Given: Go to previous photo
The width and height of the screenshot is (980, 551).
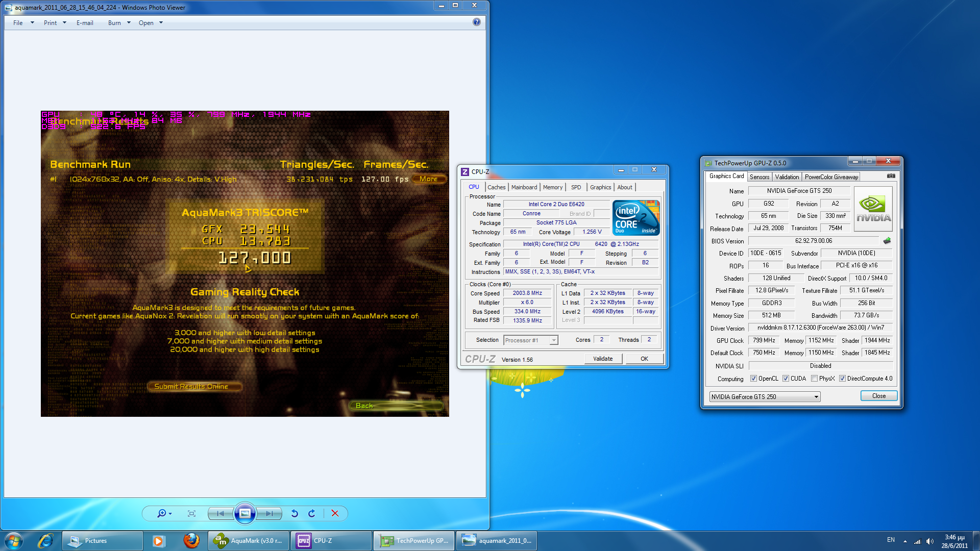Looking at the screenshot, I should pyautogui.click(x=220, y=513).
